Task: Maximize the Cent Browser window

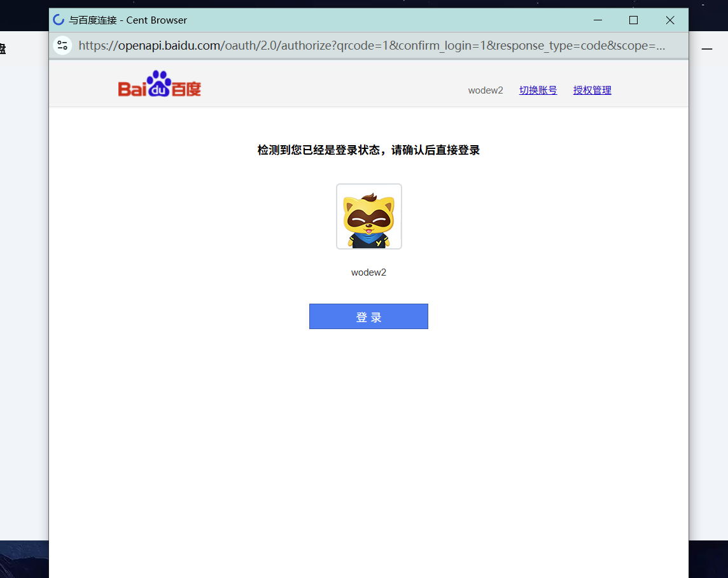Action: click(x=633, y=20)
